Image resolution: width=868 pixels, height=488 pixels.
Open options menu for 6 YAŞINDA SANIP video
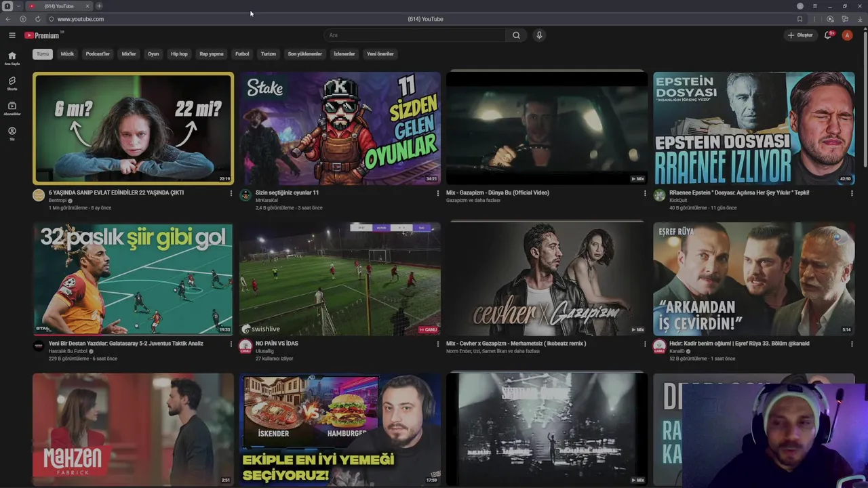[x=231, y=193]
